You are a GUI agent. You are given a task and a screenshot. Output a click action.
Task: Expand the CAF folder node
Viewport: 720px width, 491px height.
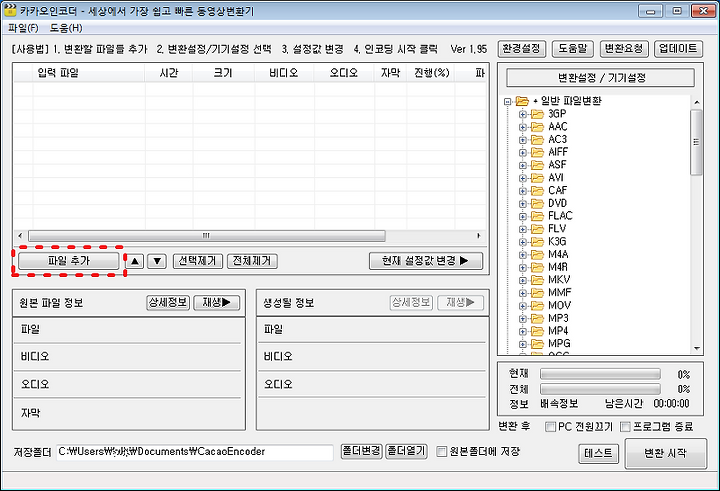point(523,191)
